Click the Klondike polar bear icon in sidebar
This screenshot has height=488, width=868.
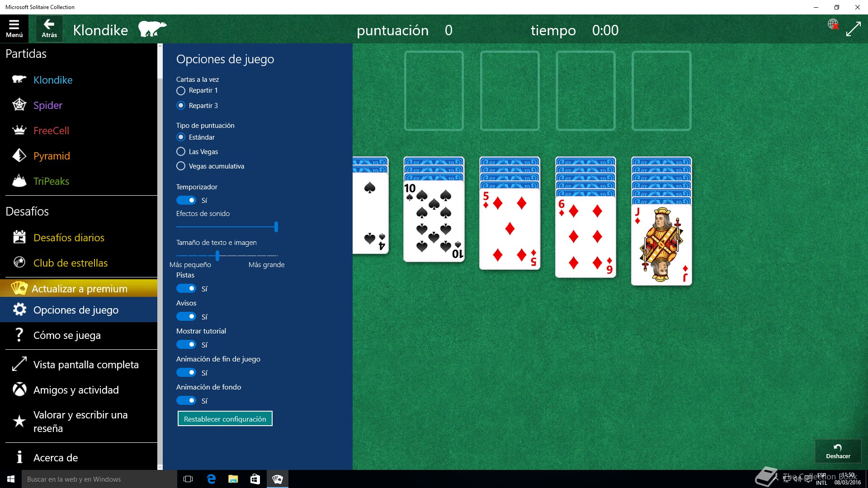coord(19,80)
